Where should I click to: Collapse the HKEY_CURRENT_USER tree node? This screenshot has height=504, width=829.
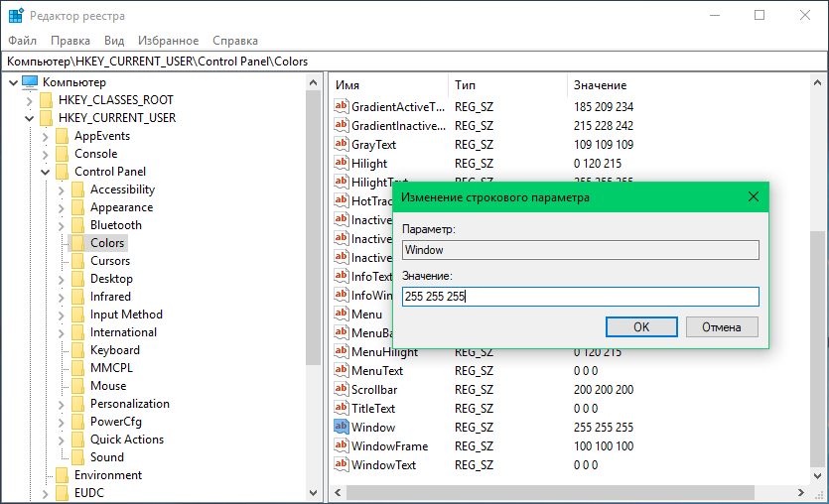click(x=29, y=118)
